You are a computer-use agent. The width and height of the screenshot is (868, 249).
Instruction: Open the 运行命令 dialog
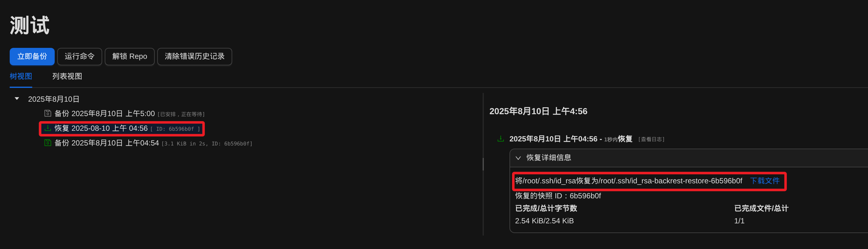[79, 56]
